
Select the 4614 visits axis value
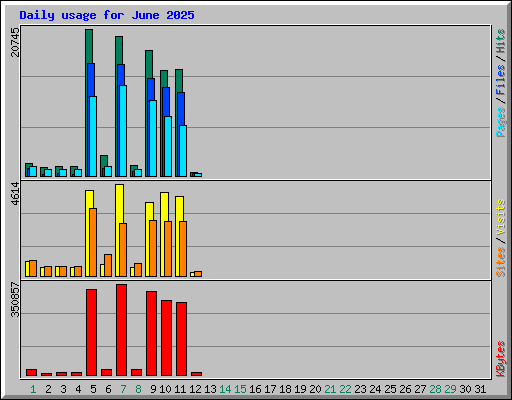click(15, 194)
